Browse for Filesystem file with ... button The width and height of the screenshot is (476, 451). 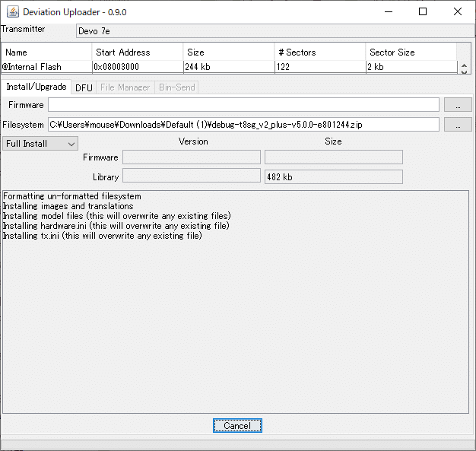[458, 125]
